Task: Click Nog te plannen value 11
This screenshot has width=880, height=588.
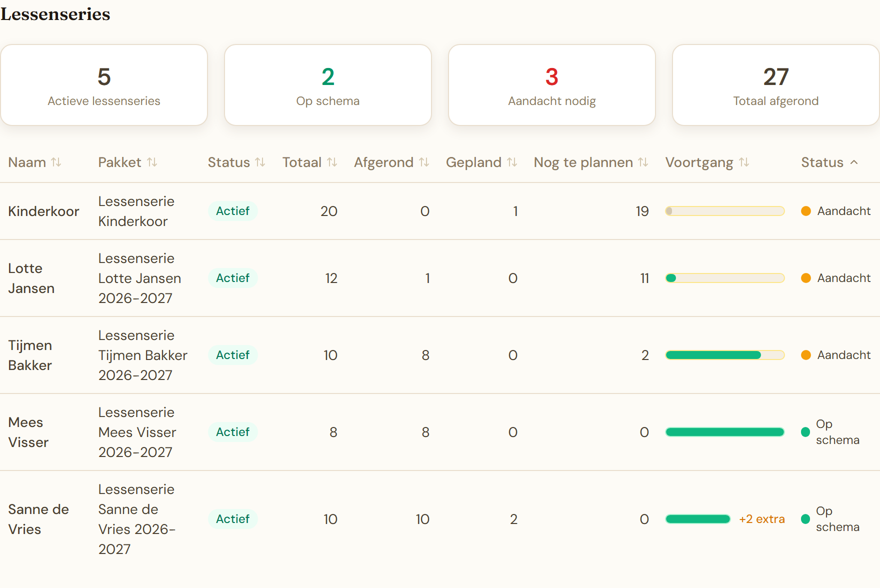Action: (644, 278)
